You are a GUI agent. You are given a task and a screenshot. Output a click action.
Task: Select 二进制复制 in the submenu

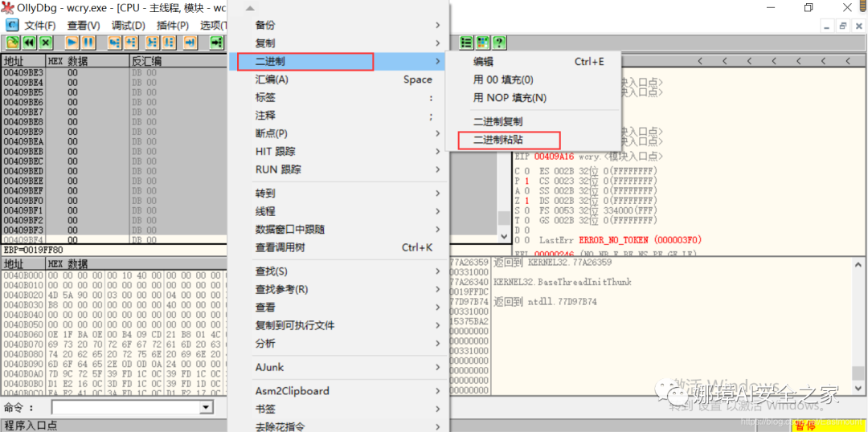click(498, 122)
